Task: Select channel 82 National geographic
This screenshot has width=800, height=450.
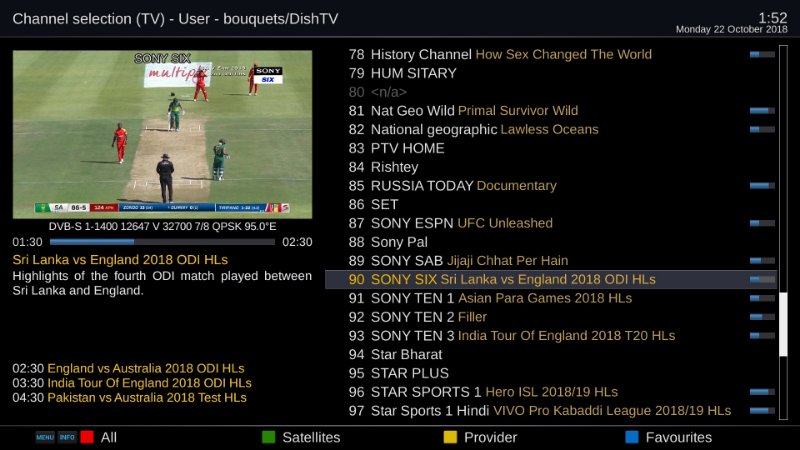Action: pyautogui.click(x=551, y=129)
